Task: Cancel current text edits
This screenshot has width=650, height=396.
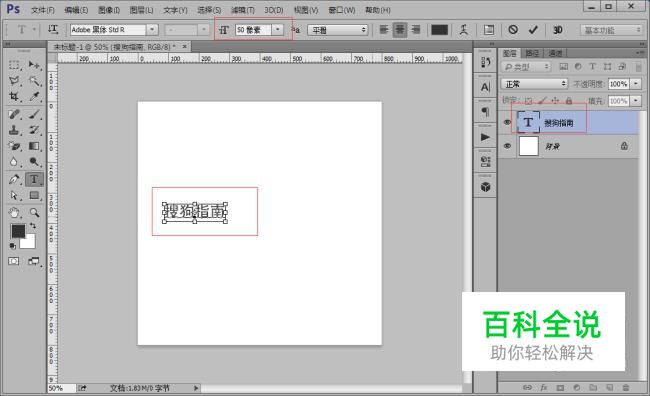Action: point(513,30)
